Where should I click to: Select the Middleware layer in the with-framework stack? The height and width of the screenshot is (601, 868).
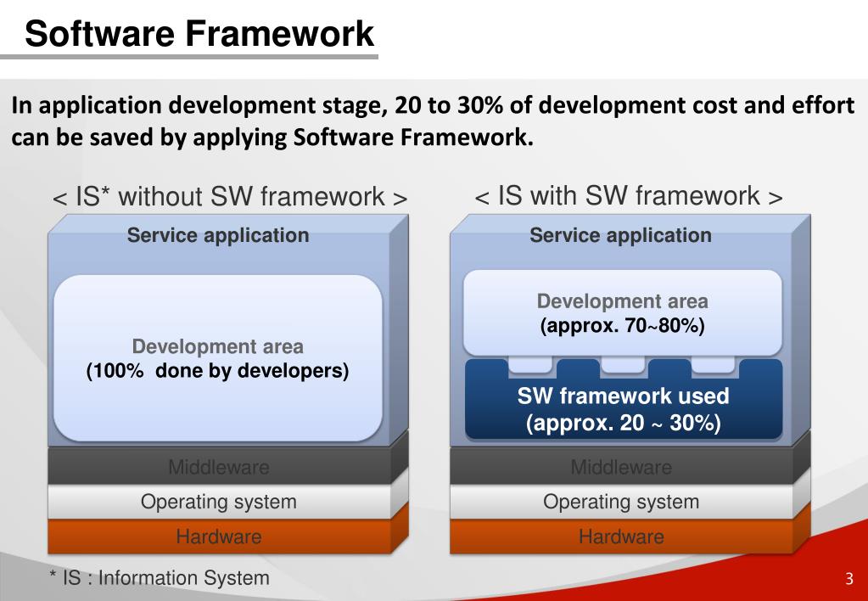(x=620, y=467)
